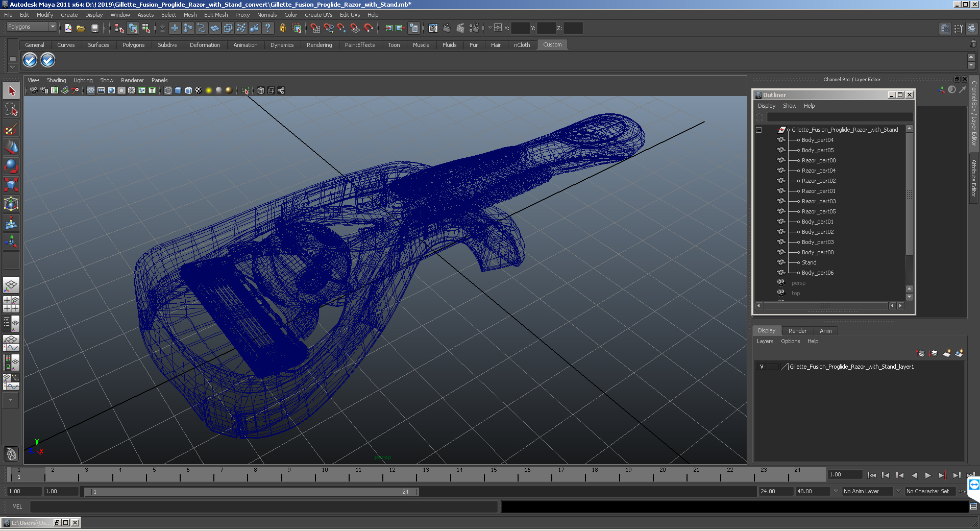Toggle select by object type mode
This screenshot has width=980, height=531.
133,28
